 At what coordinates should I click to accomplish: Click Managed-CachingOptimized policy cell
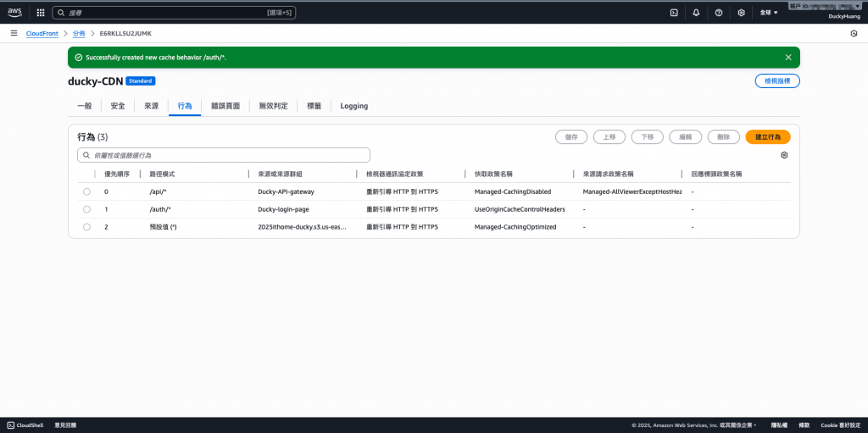coord(515,227)
